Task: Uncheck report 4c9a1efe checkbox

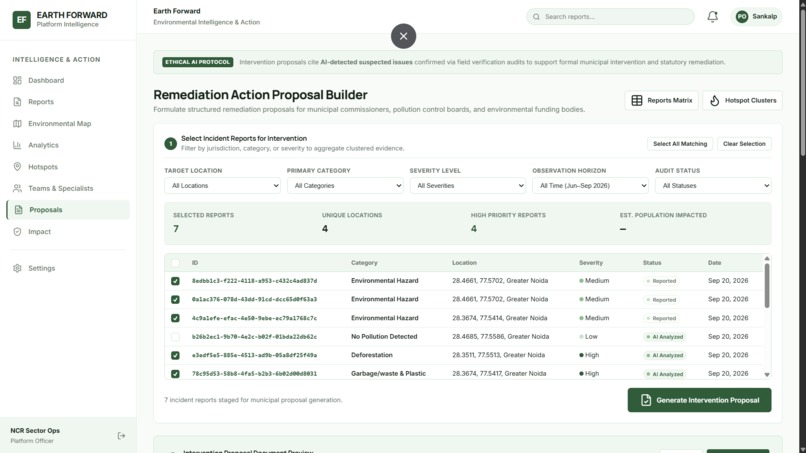Action: click(x=175, y=318)
